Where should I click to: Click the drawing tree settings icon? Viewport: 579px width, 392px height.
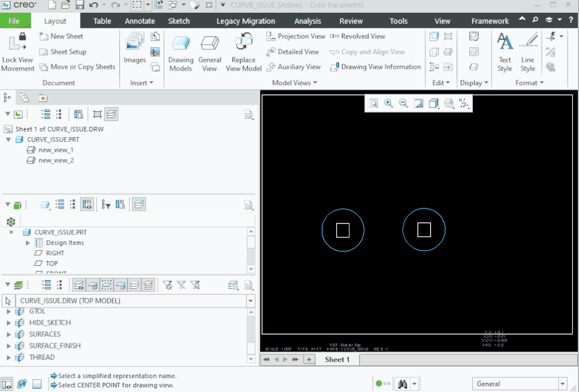(x=249, y=115)
